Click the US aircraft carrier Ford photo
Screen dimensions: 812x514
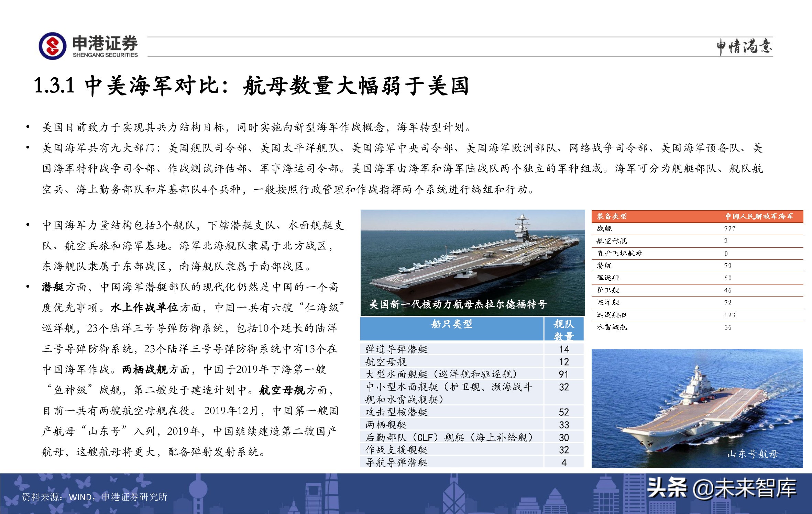tap(473, 263)
